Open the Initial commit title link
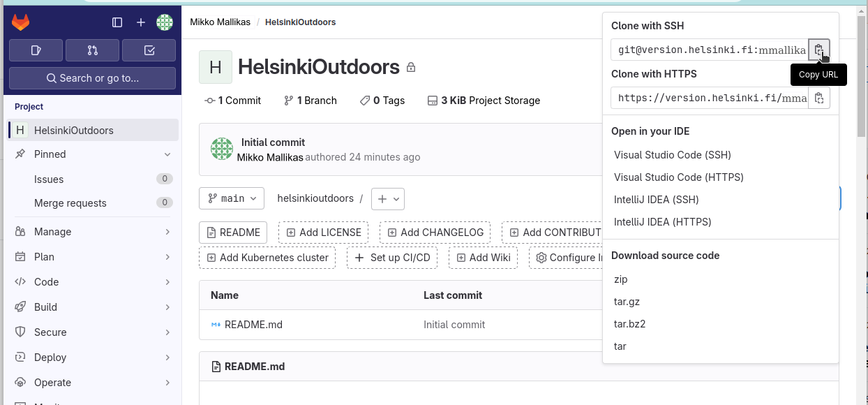Image resolution: width=868 pixels, height=405 pixels. click(x=273, y=142)
